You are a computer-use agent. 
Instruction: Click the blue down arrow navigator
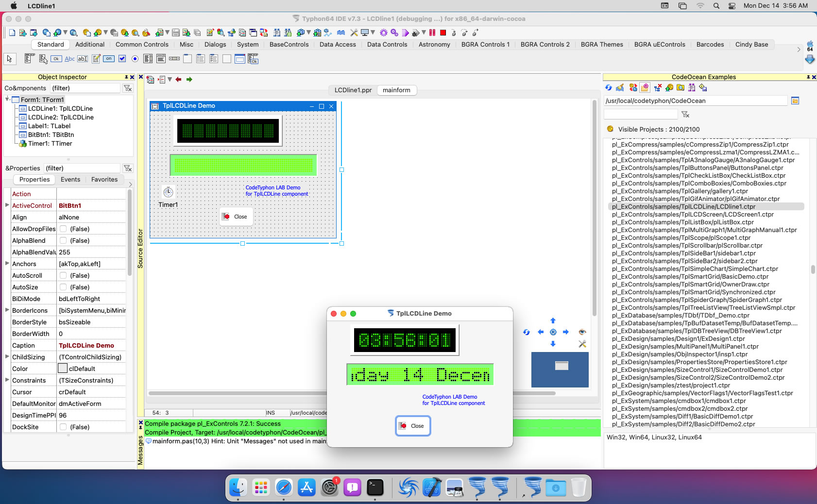[553, 344]
